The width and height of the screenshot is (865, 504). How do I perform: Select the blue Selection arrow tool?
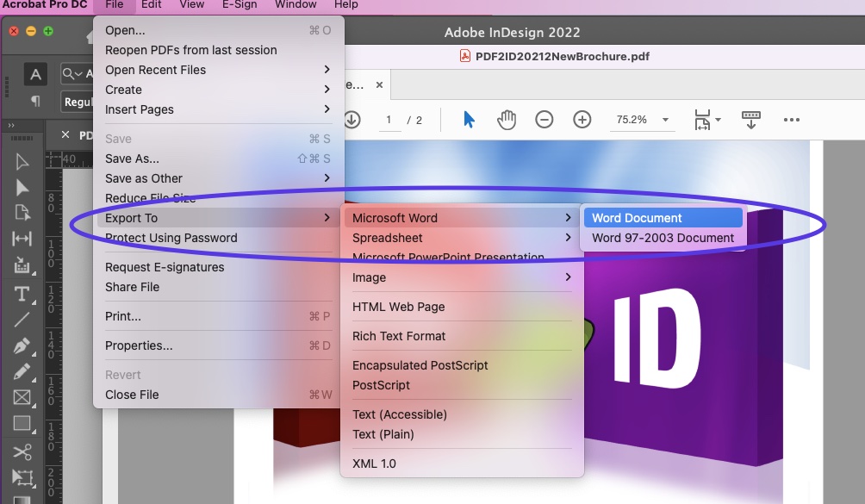pos(469,120)
